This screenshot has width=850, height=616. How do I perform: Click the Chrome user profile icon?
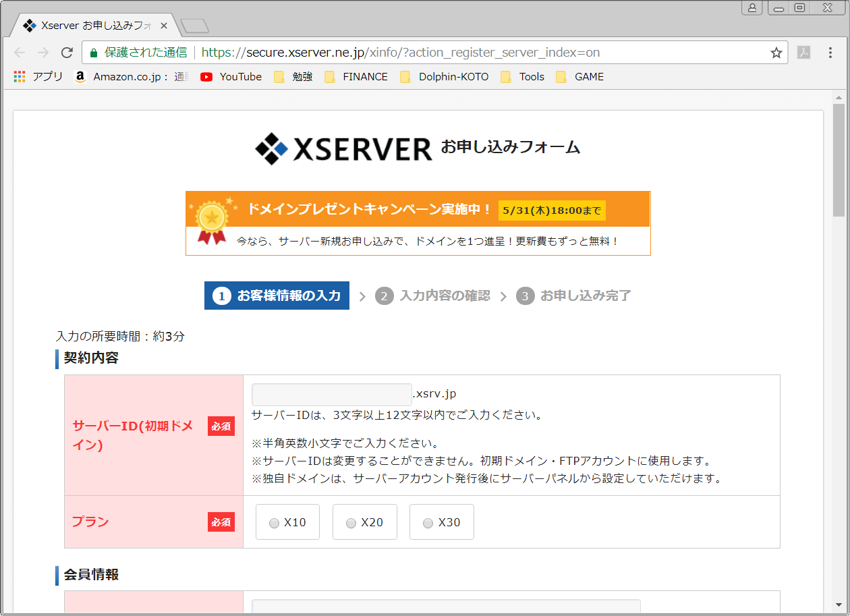tap(752, 7)
